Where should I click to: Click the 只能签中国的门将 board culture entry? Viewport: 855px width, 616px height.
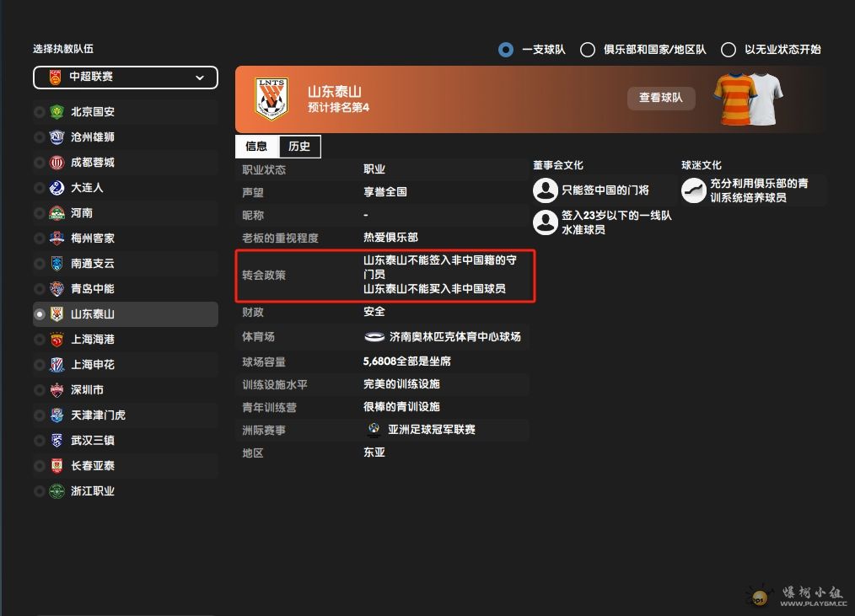pos(605,190)
